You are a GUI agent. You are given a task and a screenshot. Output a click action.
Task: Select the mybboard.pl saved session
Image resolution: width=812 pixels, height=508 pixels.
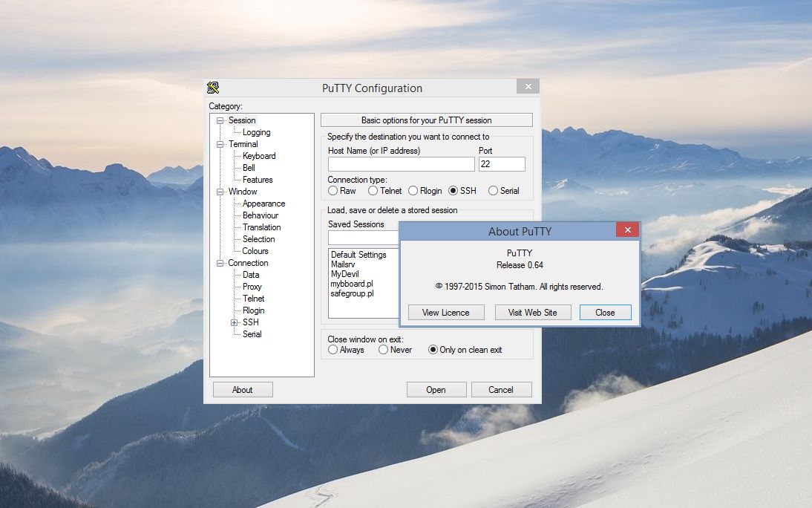point(352,284)
